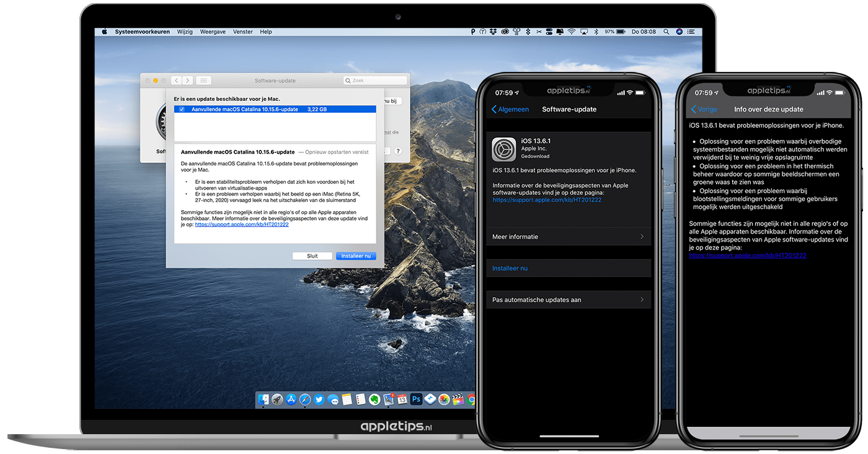
Task: Open the App Store dock icon
Action: click(291, 399)
